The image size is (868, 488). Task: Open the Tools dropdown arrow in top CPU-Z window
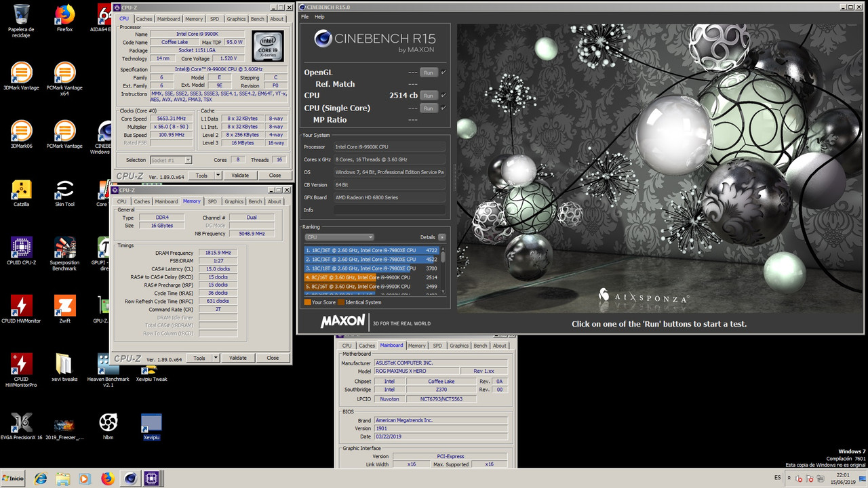218,176
